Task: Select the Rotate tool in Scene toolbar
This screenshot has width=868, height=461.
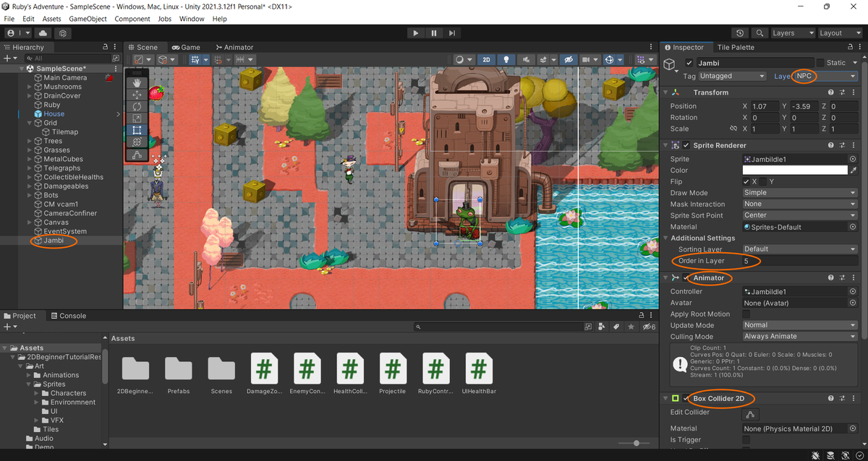Action: (137, 106)
